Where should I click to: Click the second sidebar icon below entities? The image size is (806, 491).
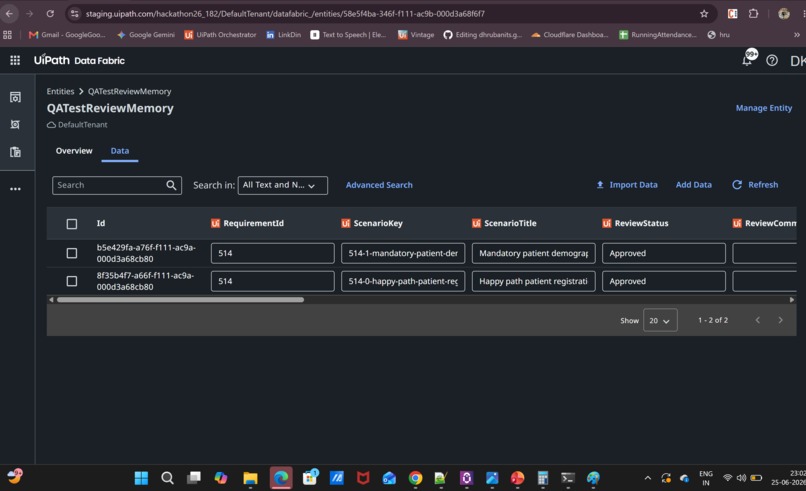(15, 124)
